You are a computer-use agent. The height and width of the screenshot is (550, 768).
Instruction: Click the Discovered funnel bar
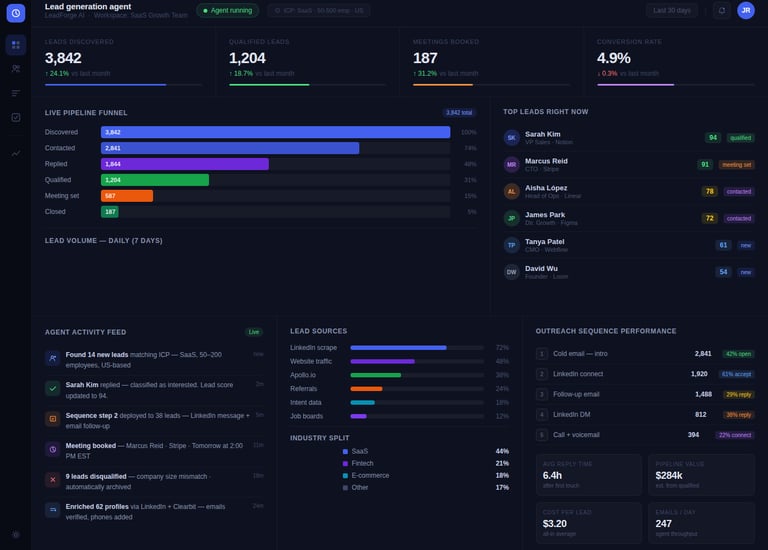coord(275,132)
